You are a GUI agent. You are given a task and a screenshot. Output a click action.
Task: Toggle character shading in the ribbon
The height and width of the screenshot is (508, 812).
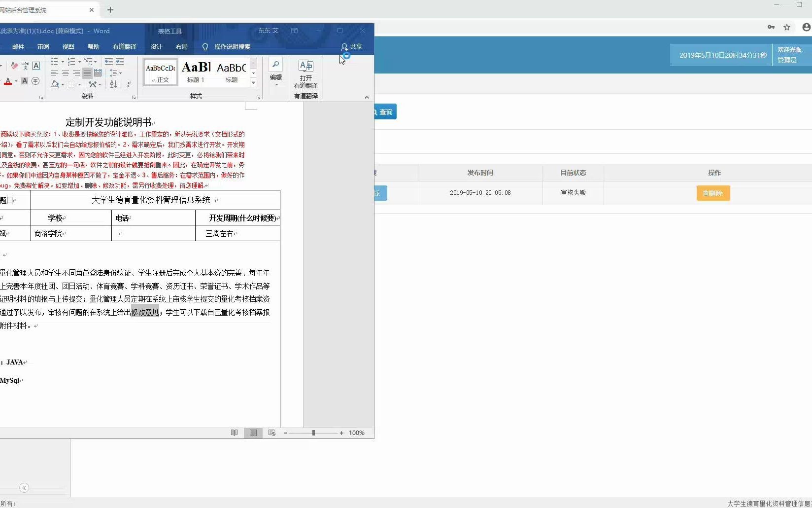pyautogui.click(x=25, y=81)
